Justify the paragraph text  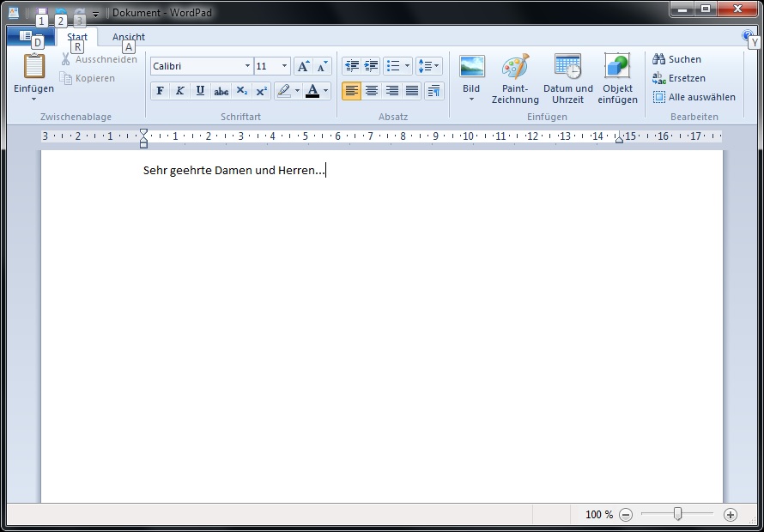(412, 91)
